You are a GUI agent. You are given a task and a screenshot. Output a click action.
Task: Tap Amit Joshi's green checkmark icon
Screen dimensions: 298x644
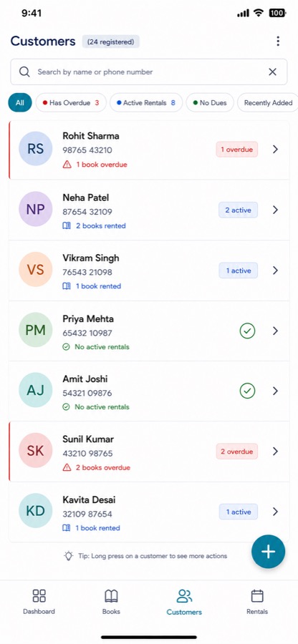pos(247,391)
